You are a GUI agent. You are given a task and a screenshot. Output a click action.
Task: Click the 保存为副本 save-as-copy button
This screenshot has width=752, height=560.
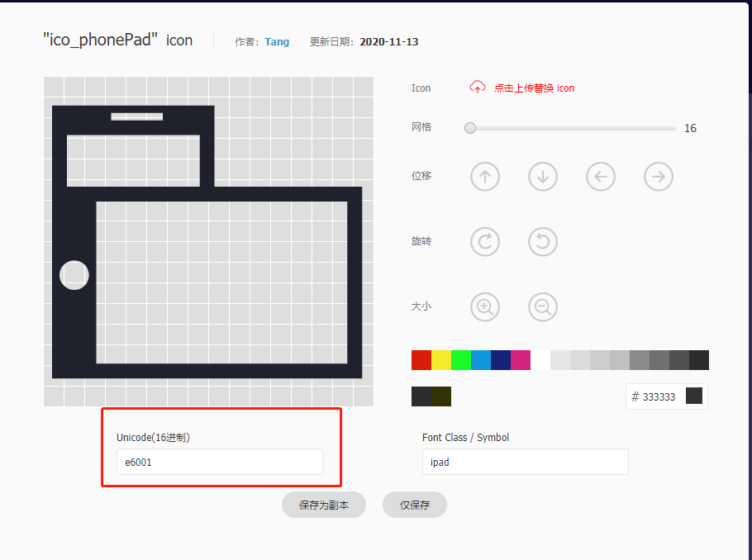click(x=323, y=505)
